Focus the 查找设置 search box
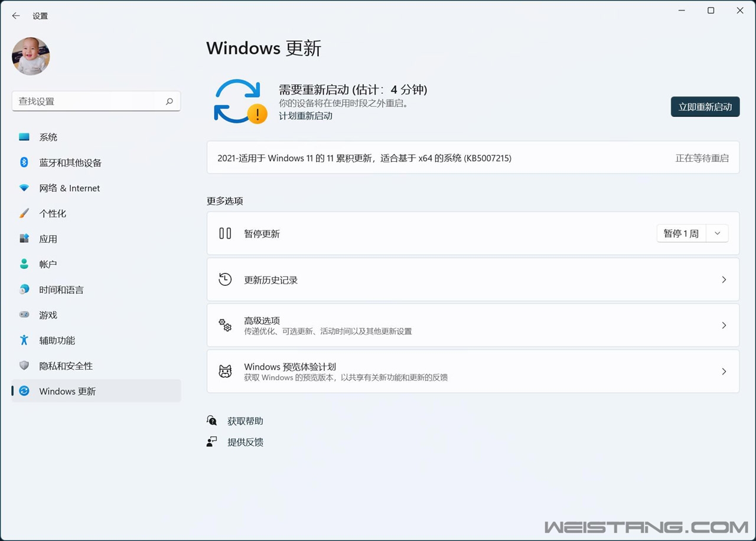Image resolution: width=756 pixels, height=541 pixels. [x=96, y=102]
